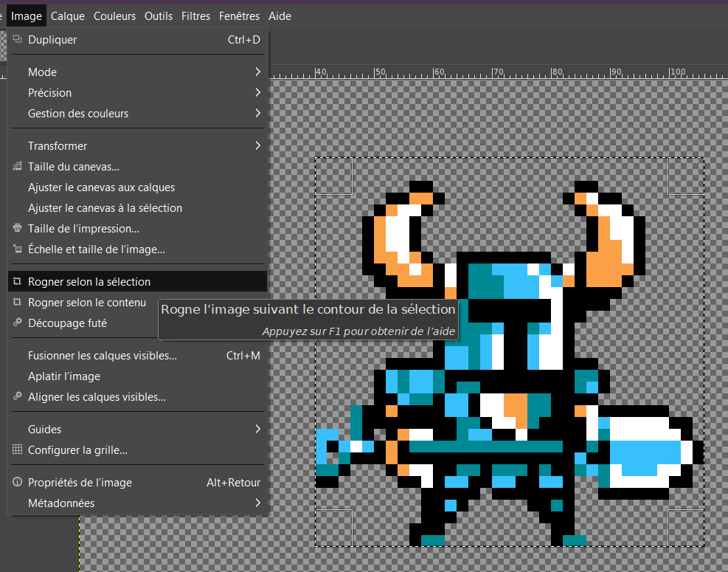Expand the Guides submenu arrow

257,429
